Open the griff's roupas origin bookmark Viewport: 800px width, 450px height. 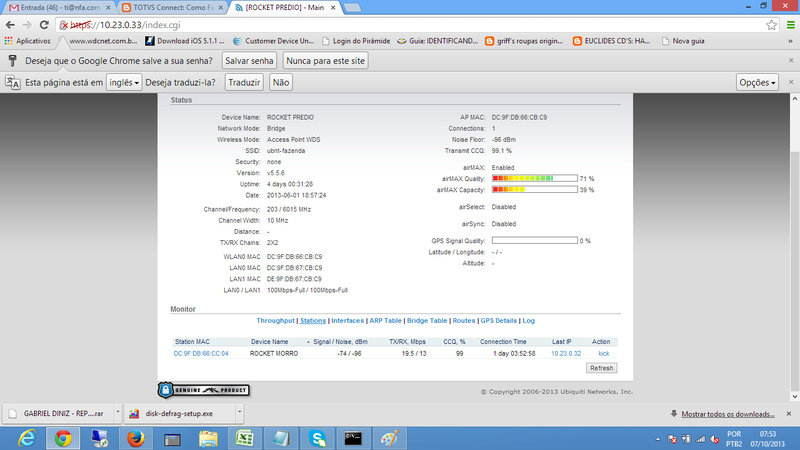tap(524, 41)
